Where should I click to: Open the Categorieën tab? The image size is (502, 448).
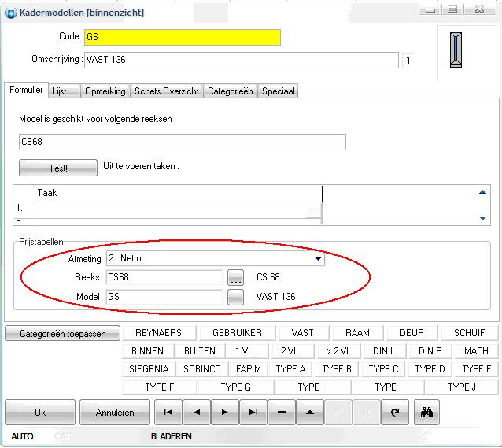point(231,91)
